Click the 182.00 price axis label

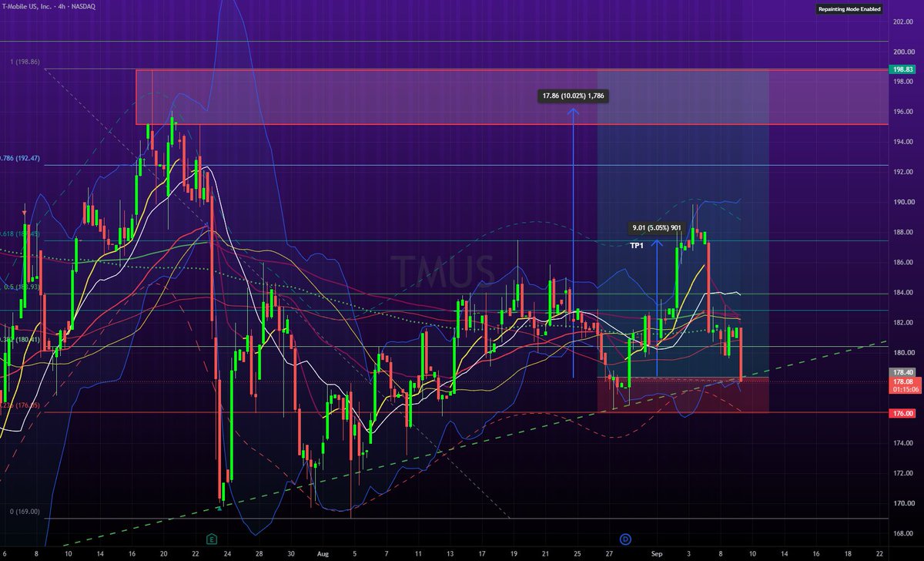pos(902,322)
